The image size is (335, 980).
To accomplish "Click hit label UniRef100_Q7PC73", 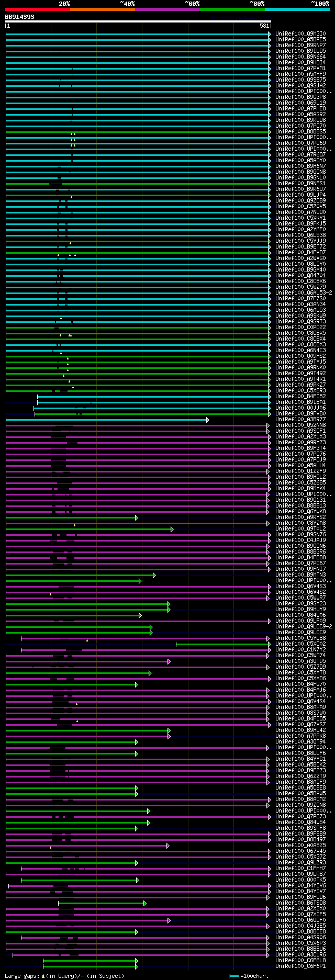I will pyautogui.click(x=300, y=817).
